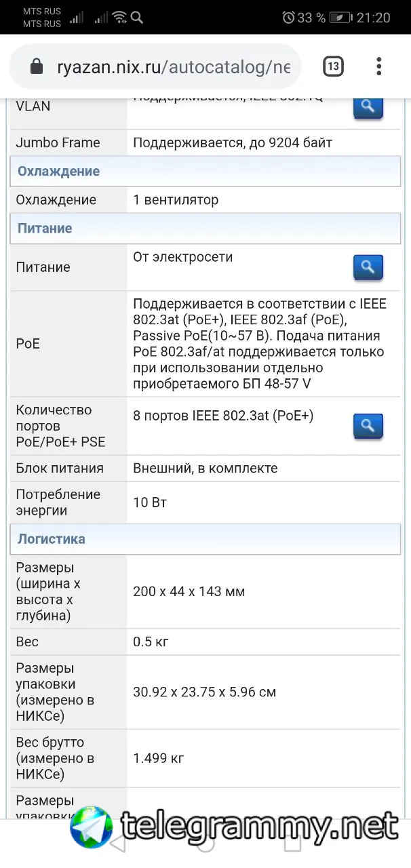Select the PoE row label
This screenshot has width=411, height=868.
point(28,344)
